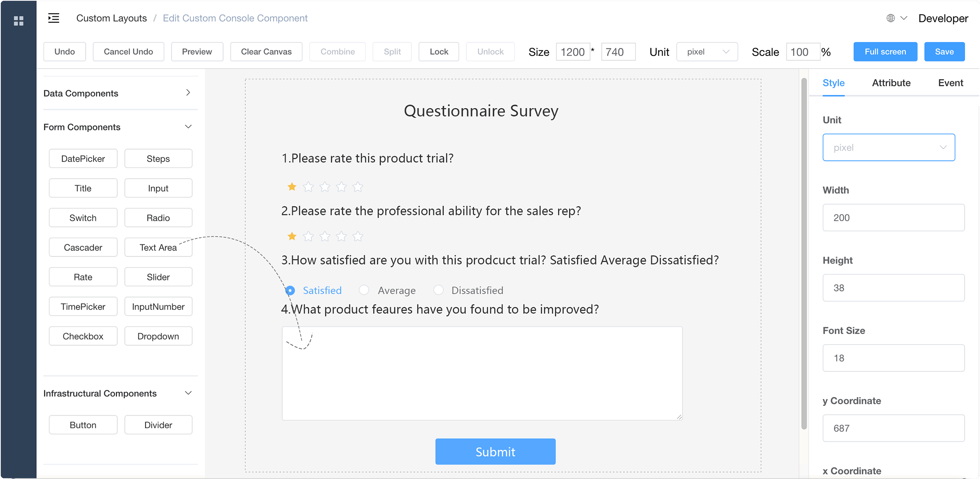The image size is (980, 479).
Task: Select the Satisfied radio option
Action: tap(290, 290)
